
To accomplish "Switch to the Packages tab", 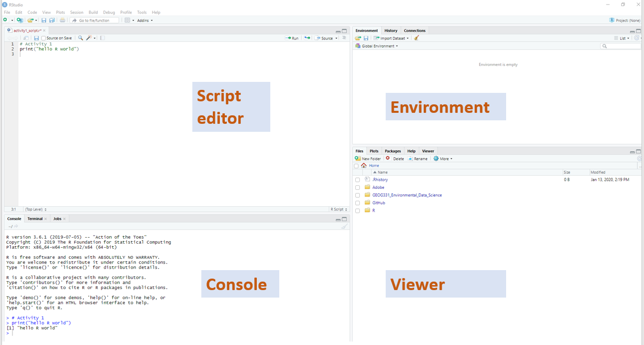I will (x=393, y=151).
